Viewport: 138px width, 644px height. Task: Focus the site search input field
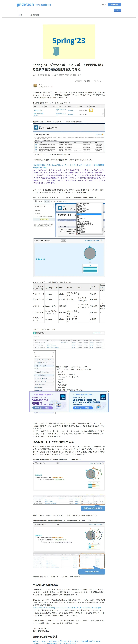64,10
